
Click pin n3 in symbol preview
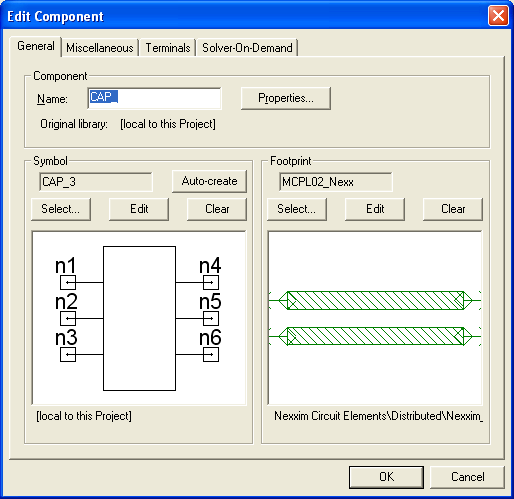[68, 354]
